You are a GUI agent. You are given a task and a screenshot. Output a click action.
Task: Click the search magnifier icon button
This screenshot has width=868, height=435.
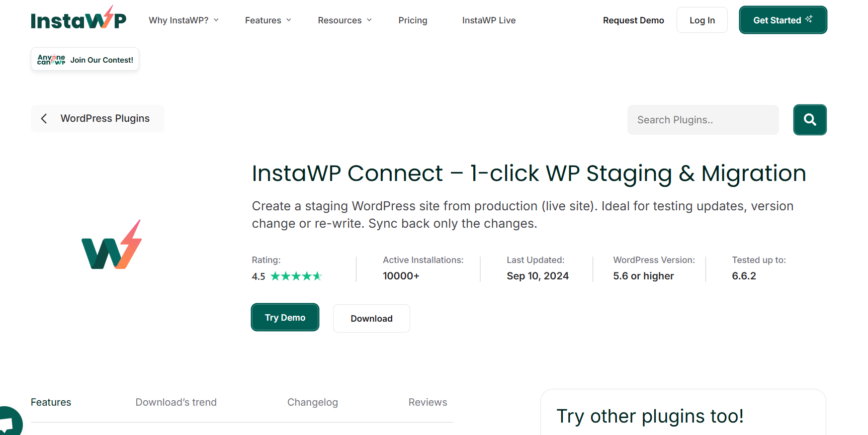tap(810, 120)
